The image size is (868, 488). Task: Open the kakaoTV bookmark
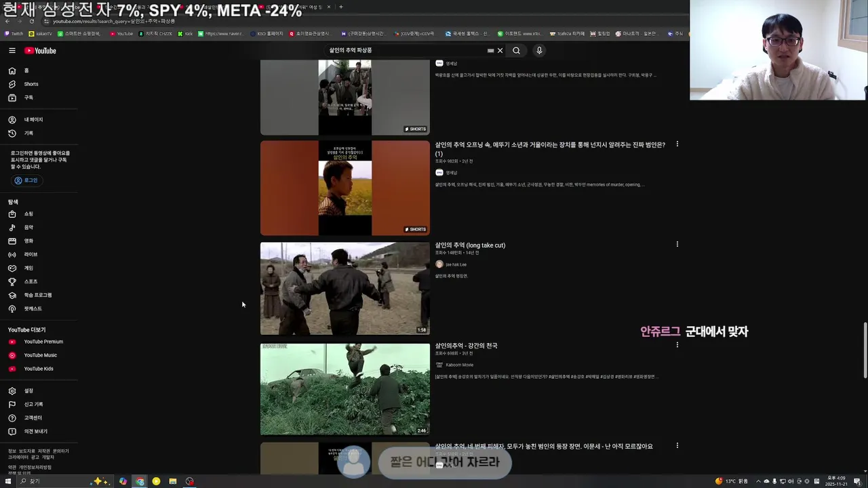[x=40, y=33]
